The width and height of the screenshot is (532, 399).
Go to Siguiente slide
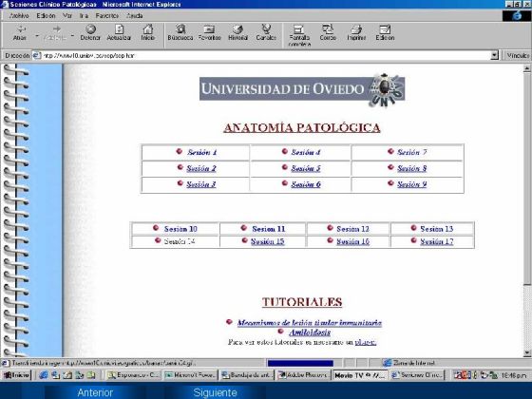coord(215,392)
